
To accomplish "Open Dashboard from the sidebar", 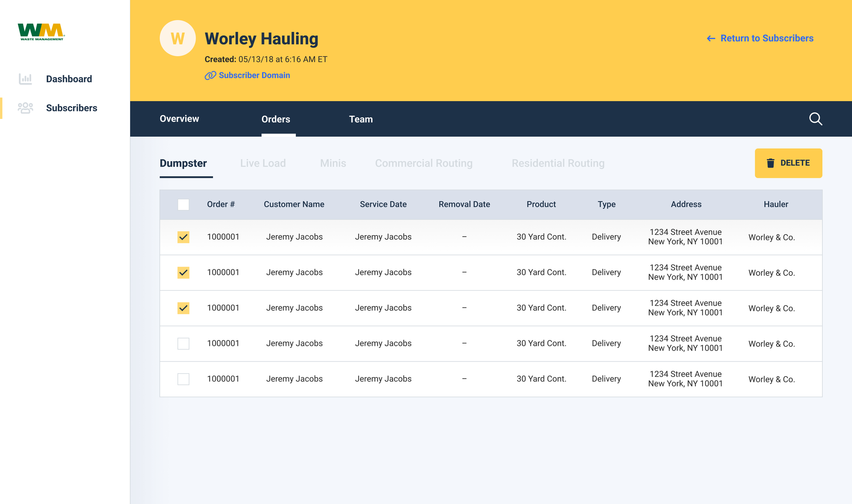I will coord(69,79).
